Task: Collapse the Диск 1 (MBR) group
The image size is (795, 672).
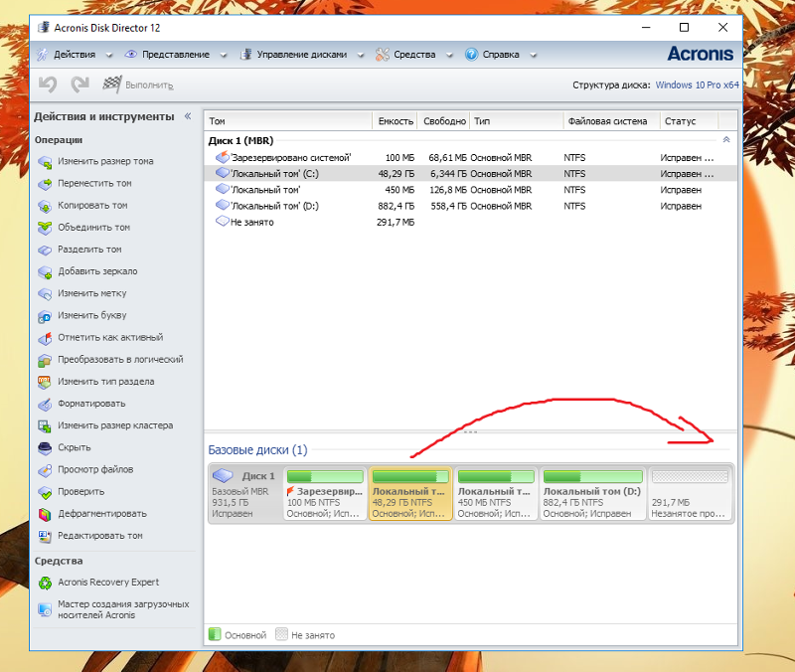Action: [726, 139]
